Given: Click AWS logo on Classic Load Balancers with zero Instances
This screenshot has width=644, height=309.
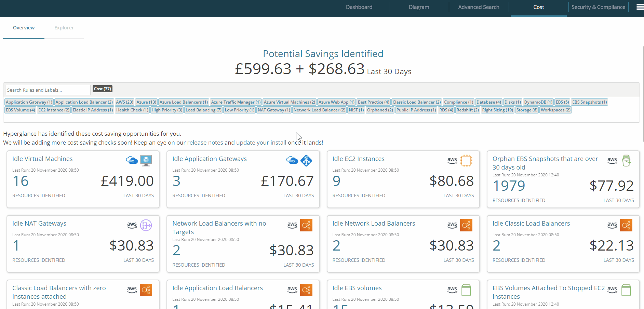Looking at the screenshot, I should point(132,290).
